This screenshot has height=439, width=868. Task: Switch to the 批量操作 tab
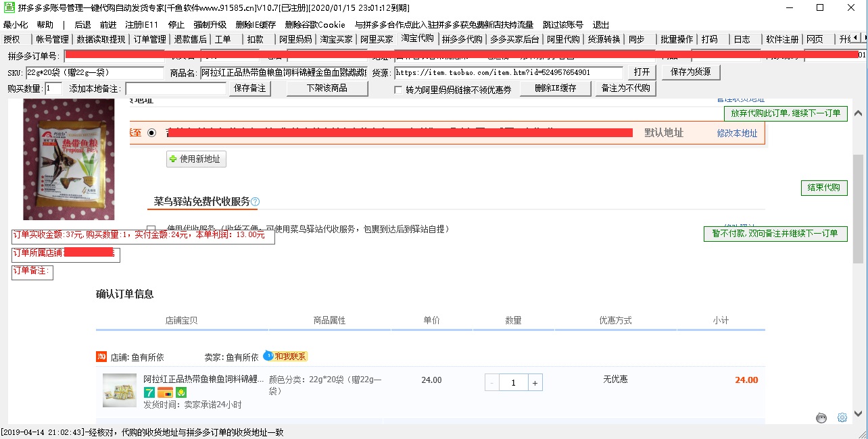click(x=677, y=39)
